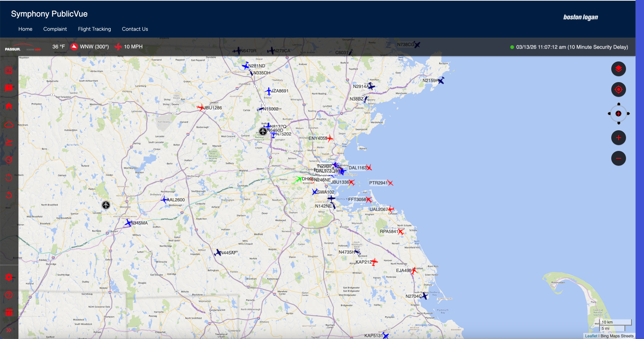The height and width of the screenshot is (339, 644).
Task: Select the UAL2067 flight marker
Action: (x=391, y=209)
